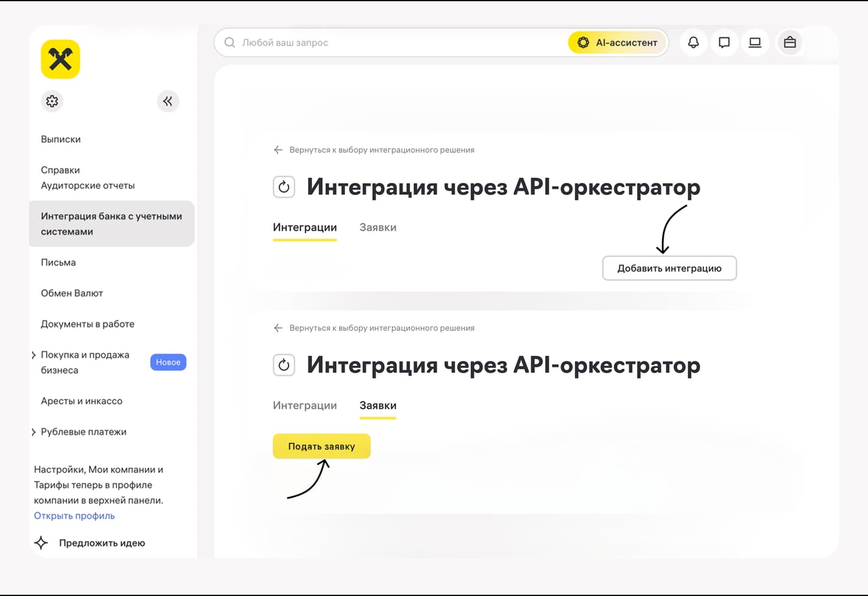Screen dimensions: 868x596
Task: Click the blue Новое badge
Action: (x=168, y=362)
